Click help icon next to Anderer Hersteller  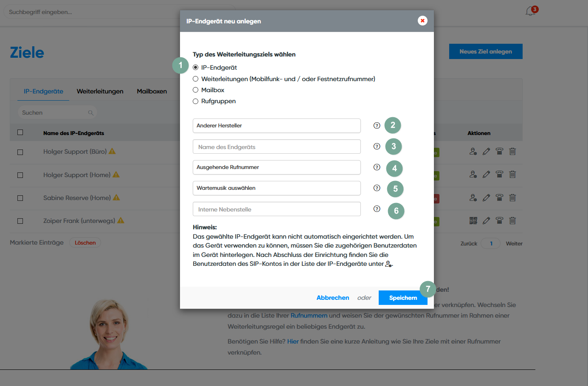point(377,125)
